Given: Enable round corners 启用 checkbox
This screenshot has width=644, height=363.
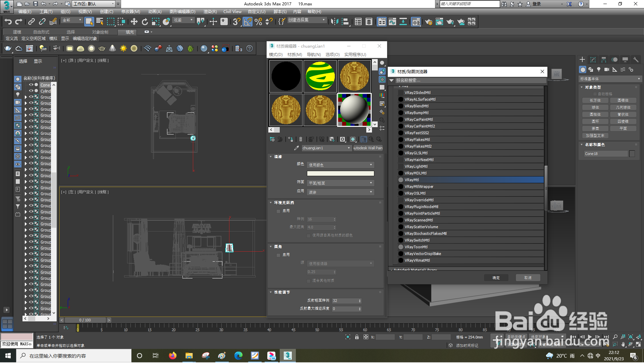Looking at the screenshot, I should pyautogui.click(x=278, y=255).
